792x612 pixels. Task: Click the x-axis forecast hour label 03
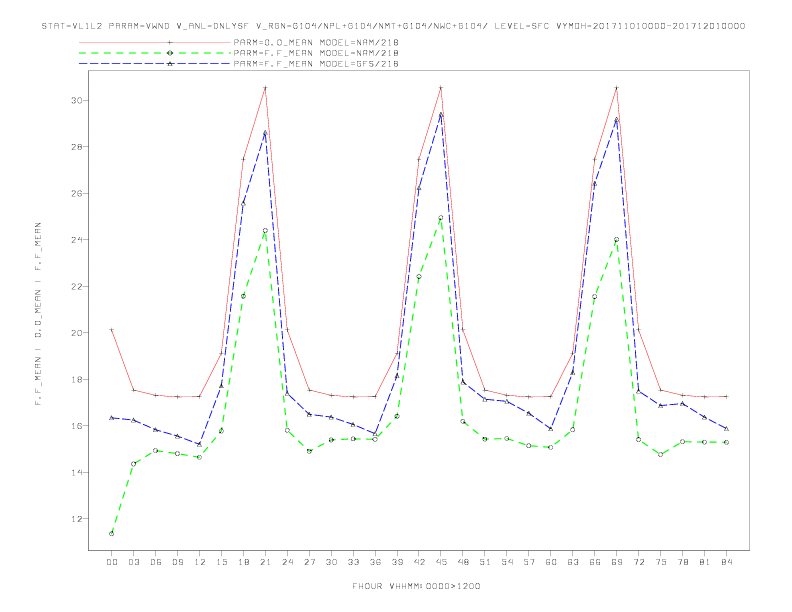click(133, 562)
